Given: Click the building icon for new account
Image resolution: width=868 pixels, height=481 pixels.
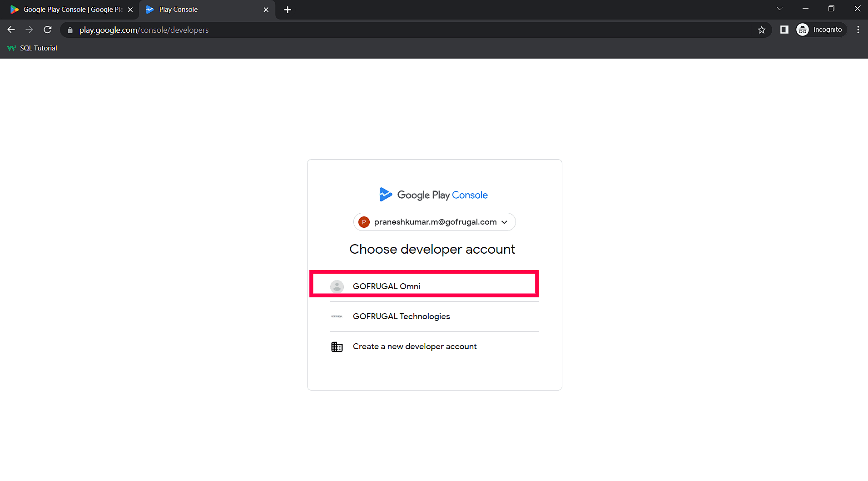Looking at the screenshot, I should point(337,347).
